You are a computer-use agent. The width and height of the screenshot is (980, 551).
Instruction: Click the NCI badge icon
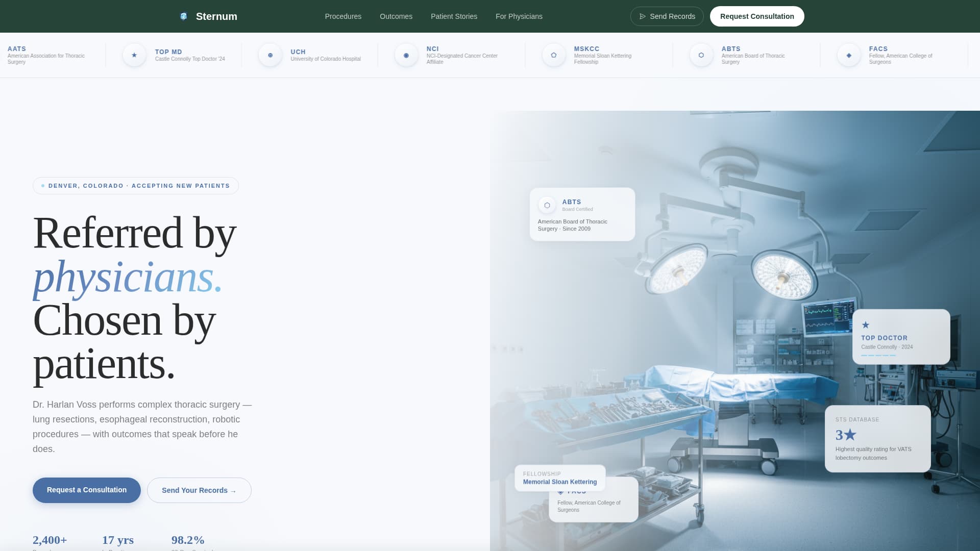point(406,55)
